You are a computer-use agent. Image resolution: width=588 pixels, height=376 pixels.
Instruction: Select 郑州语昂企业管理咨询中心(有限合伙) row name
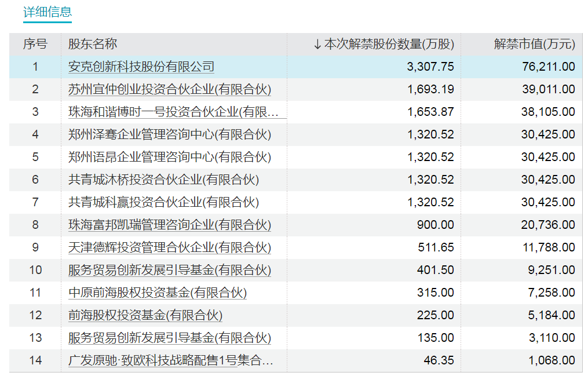point(170,156)
